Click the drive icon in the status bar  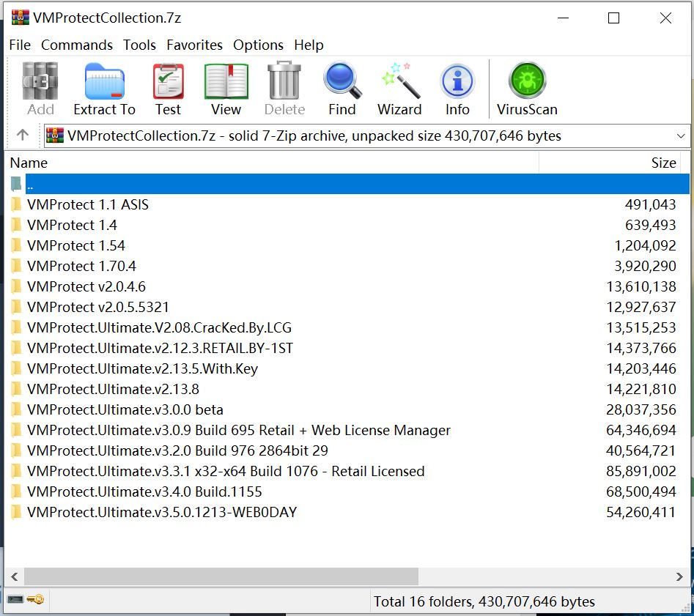click(15, 599)
